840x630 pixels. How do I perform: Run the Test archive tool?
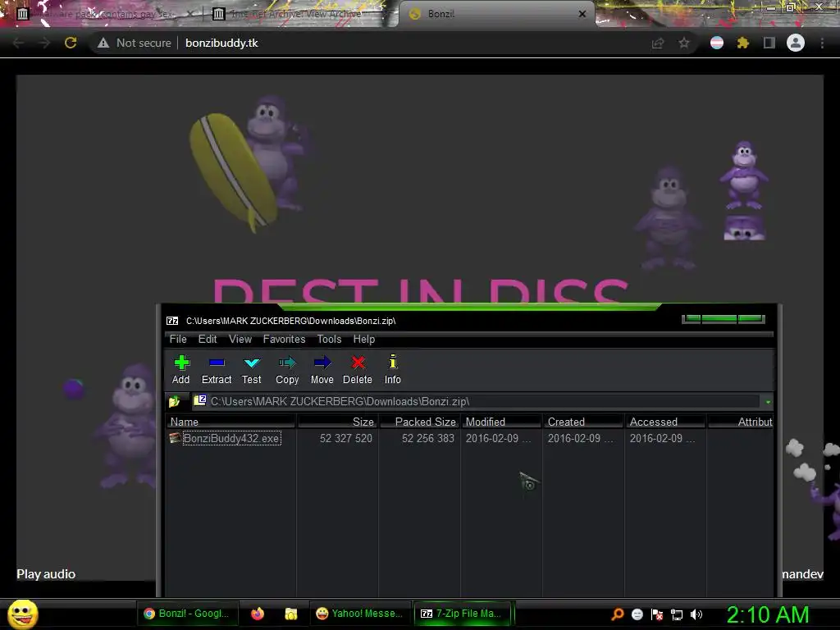point(251,370)
